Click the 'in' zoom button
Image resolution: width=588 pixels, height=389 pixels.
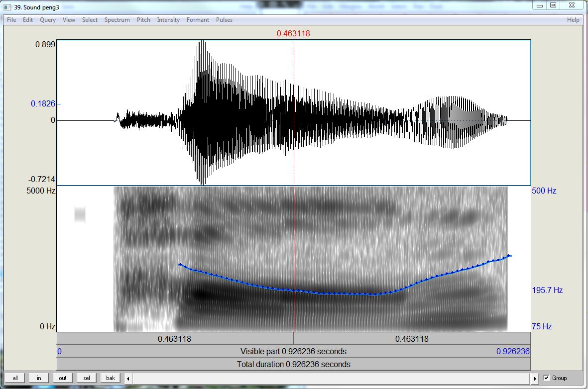coord(39,378)
